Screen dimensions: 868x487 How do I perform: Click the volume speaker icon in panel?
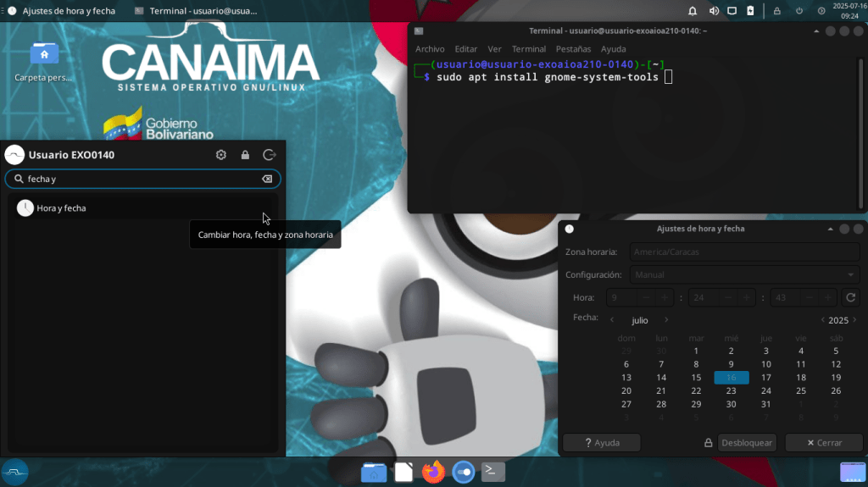pos(714,11)
